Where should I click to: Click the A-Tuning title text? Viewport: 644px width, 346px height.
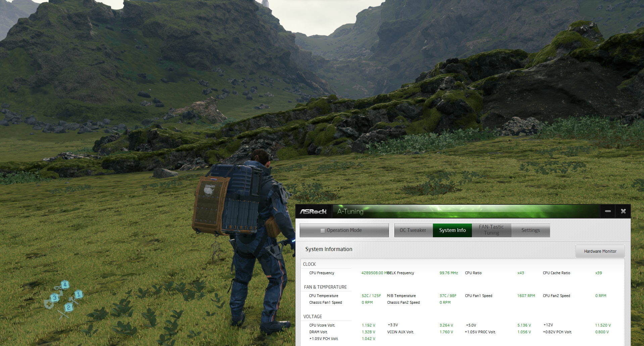(350, 211)
